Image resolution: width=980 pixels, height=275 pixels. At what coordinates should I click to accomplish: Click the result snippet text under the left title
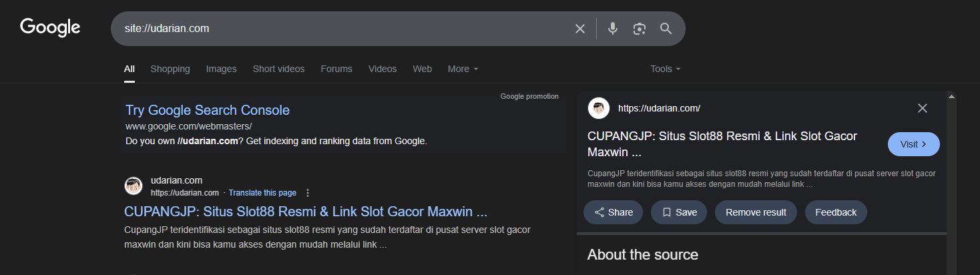pyautogui.click(x=327, y=237)
